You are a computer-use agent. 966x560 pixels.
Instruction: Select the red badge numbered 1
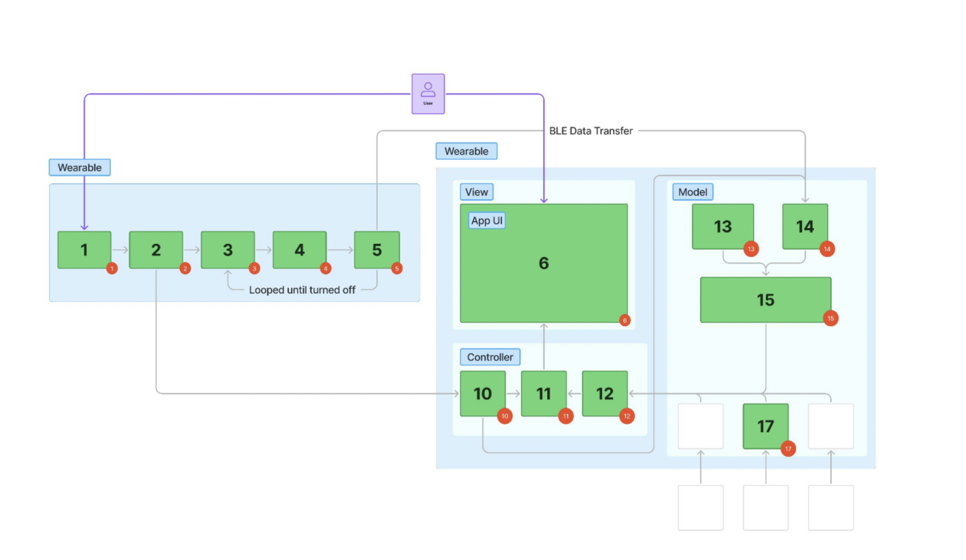tap(112, 269)
